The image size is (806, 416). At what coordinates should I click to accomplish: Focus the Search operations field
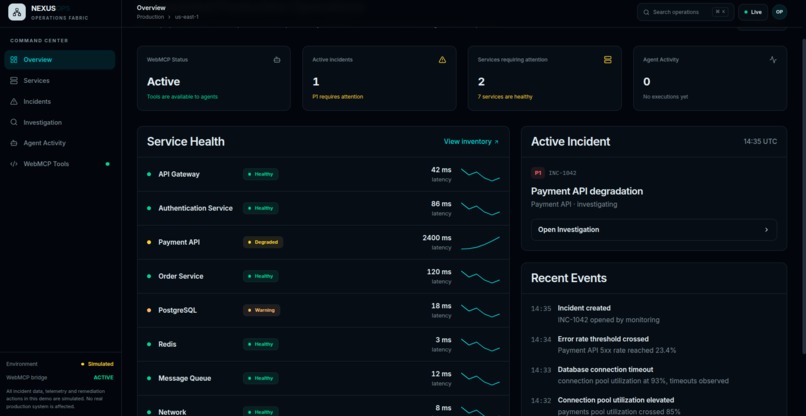[685, 12]
